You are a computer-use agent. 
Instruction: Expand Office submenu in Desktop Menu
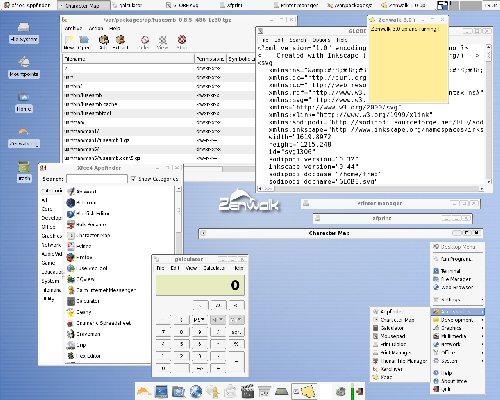[458, 352]
